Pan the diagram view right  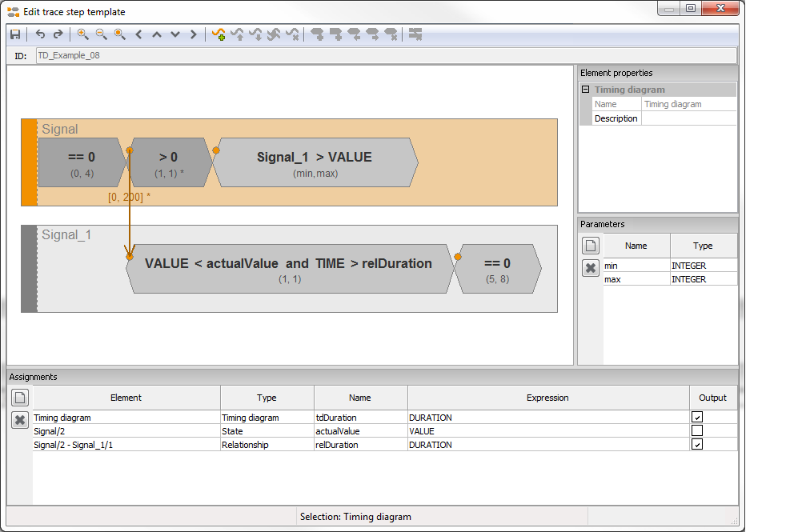[194, 34]
